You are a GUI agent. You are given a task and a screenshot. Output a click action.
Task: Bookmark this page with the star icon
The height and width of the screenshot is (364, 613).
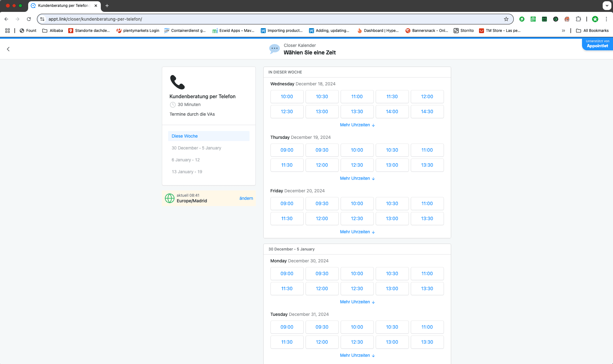click(x=506, y=19)
